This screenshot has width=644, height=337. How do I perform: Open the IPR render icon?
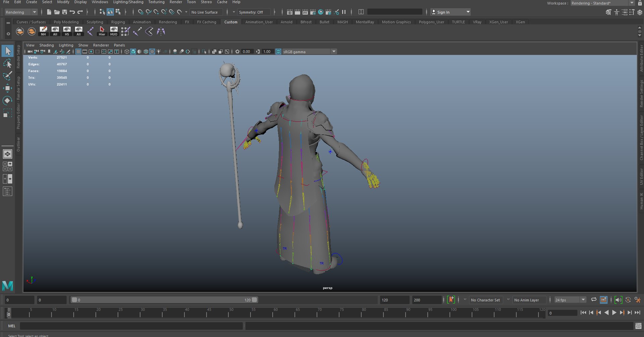[x=305, y=12]
